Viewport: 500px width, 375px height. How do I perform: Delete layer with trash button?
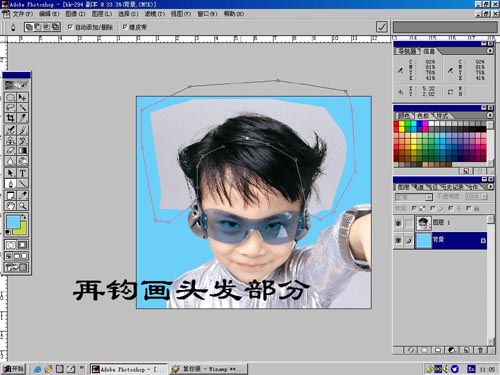click(x=480, y=350)
